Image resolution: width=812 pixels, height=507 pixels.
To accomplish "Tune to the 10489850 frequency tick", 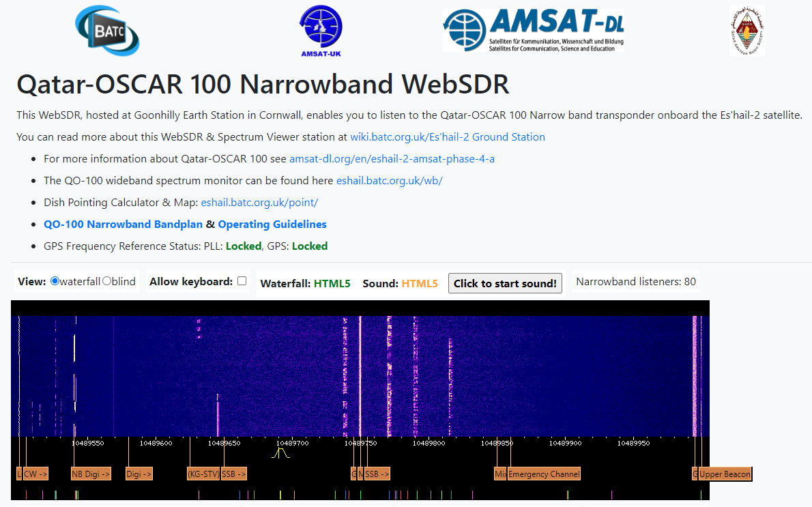I will [x=497, y=443].
